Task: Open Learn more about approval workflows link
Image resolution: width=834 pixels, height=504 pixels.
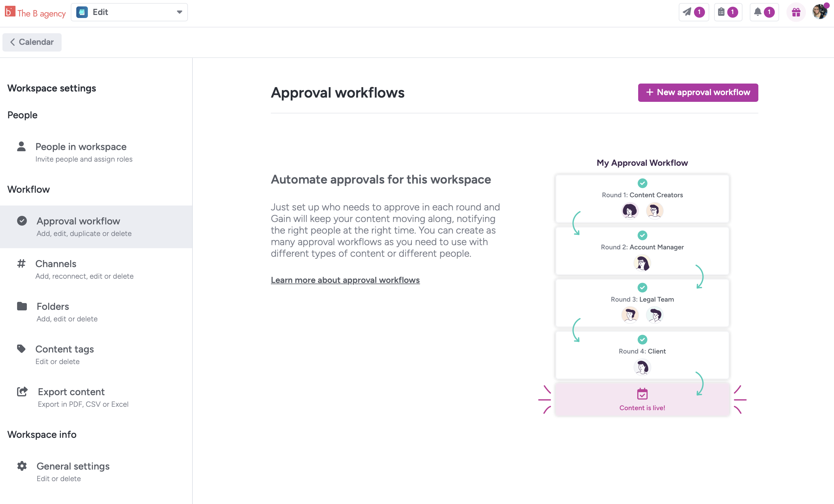Action: pyautogui.click(x=345, y=280)
